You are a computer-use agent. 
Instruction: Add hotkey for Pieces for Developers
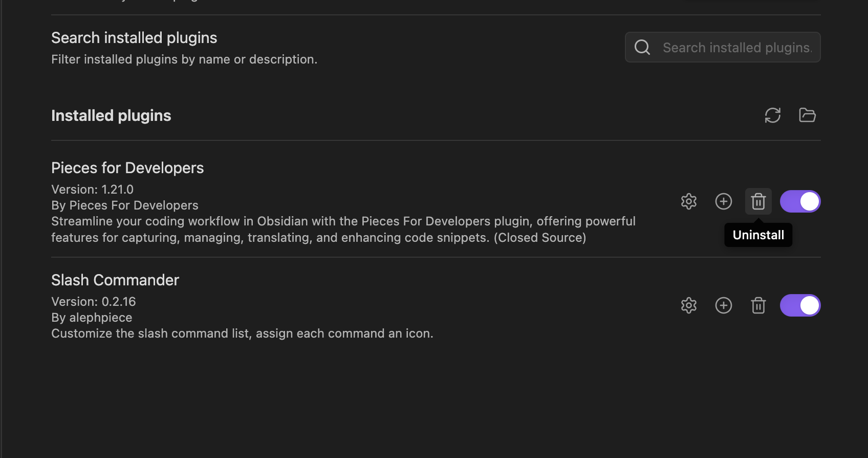pos(724,201)
